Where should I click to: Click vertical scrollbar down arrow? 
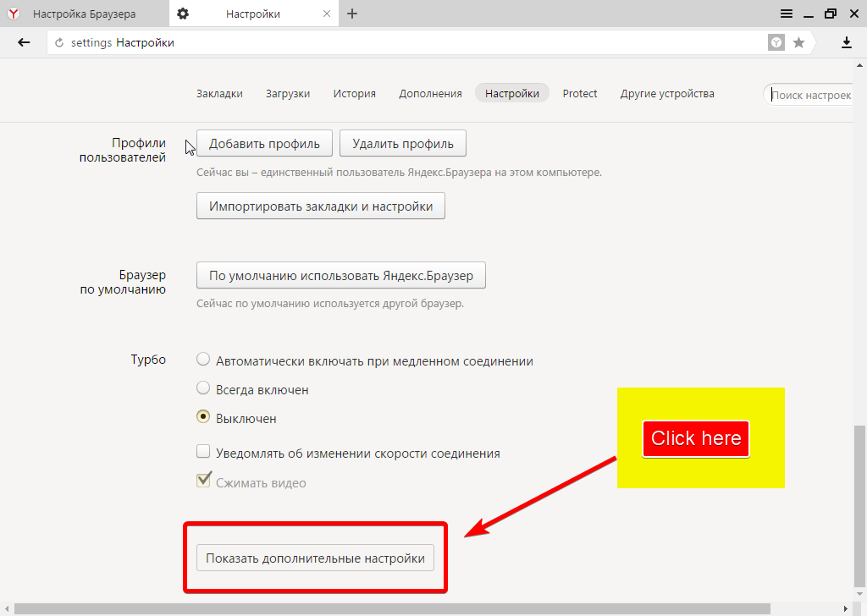click(x=859, y=595)
